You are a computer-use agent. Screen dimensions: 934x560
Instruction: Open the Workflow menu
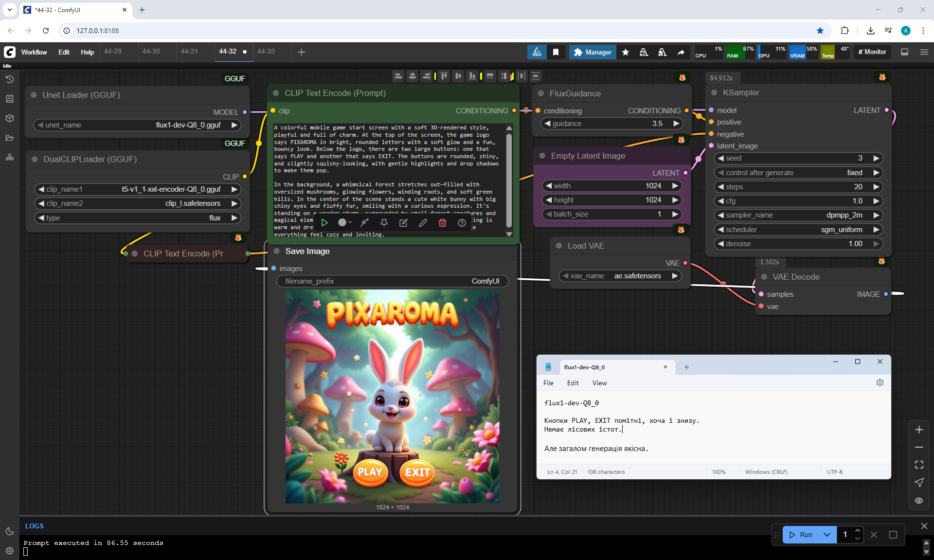(x=34, y=52)
